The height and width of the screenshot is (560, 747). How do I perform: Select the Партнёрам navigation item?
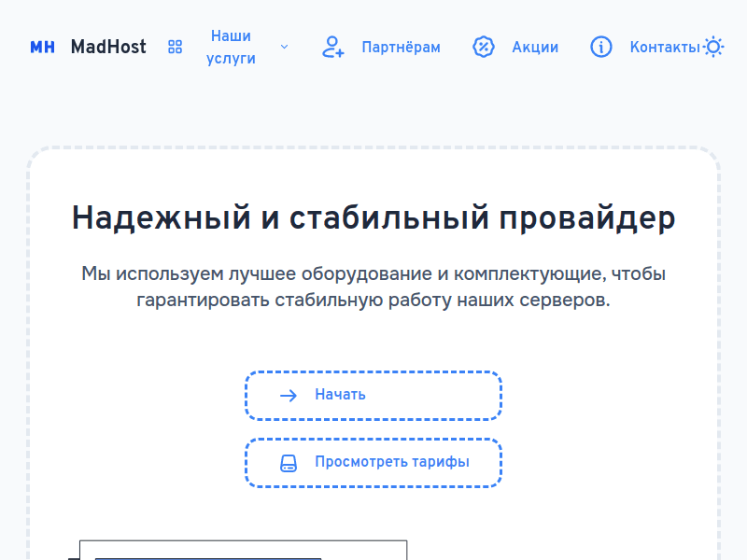[401, 47]
